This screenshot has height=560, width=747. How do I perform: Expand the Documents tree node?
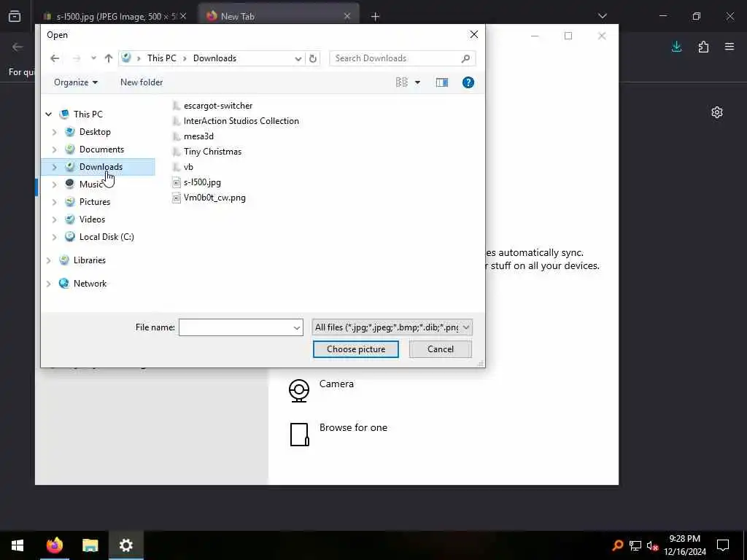[x=54, y=149]
